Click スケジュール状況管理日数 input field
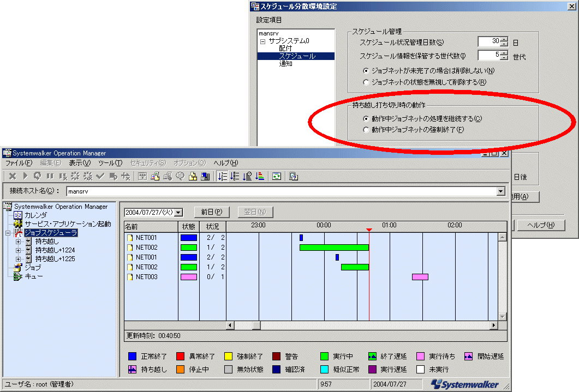Image resolution: width=579 pixels, height=392 pixels. [x=490, y=41]
